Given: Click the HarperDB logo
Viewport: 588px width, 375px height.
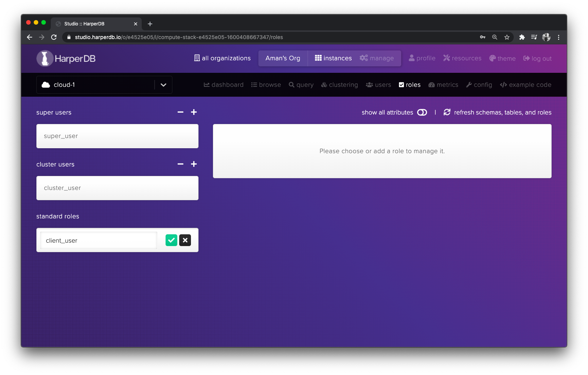Looking at the screenshot, I should pyautogui.click(x=66, y=58).
